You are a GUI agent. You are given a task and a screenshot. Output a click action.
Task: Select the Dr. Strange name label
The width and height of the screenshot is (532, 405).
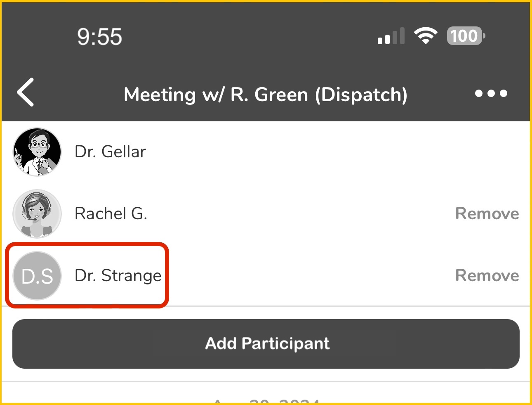tap(118, 276)
